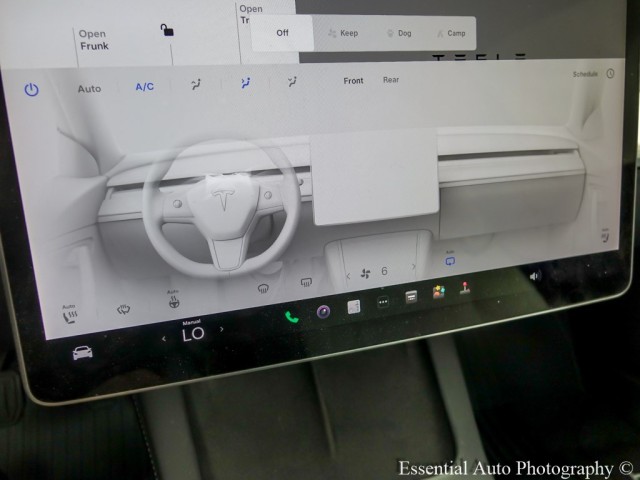Increase fan speed with right chevron
The width and height of the screenshot is (640, 480).
(x=413, y=267)
